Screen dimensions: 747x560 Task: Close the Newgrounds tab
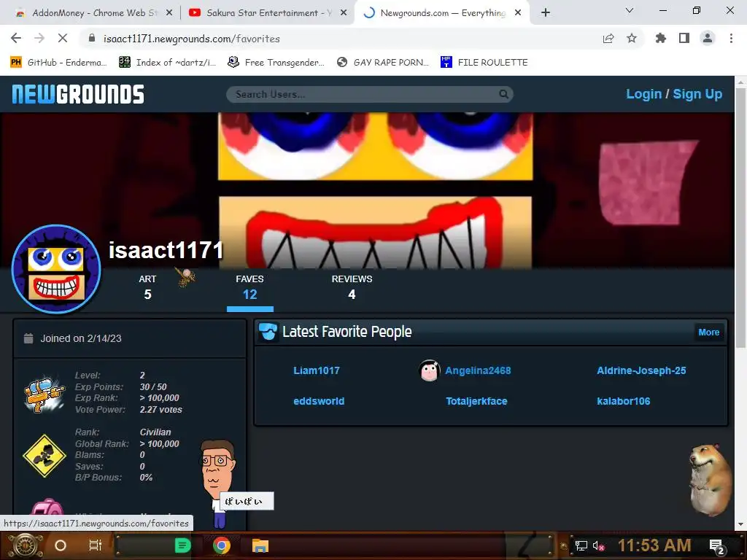pos(519,13)
